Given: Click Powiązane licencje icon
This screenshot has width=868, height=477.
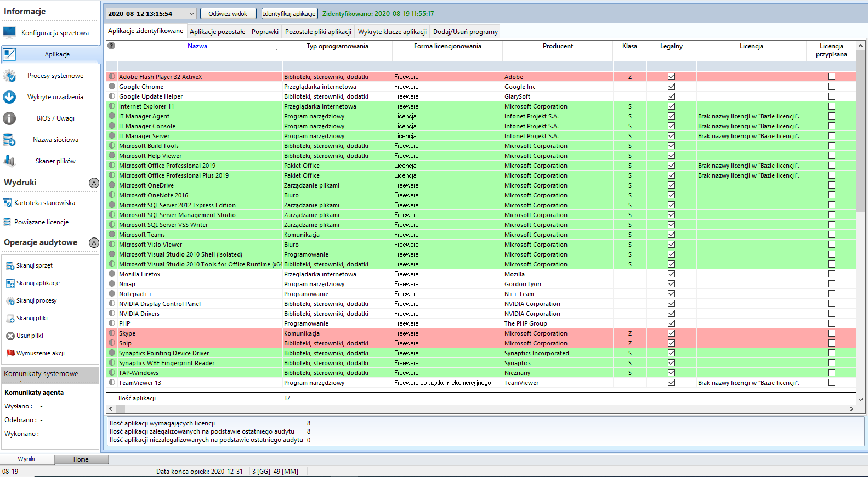Looking at the screenshot, I should point(7,222).
